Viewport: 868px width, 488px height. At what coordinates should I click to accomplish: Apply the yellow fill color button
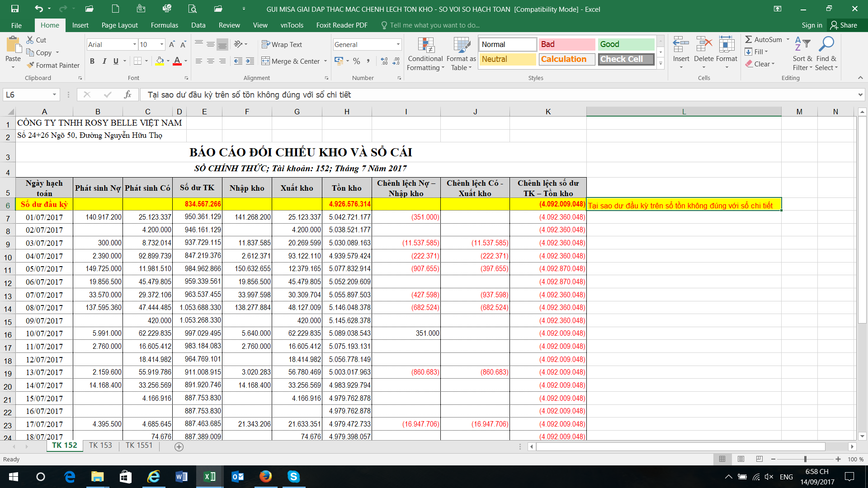[x=160, y=61]
